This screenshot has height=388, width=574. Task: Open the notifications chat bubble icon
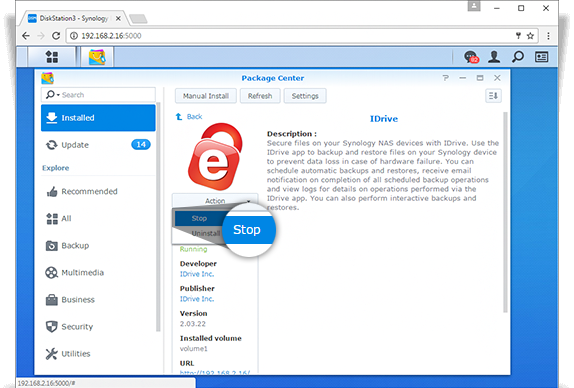coord(471,57)
